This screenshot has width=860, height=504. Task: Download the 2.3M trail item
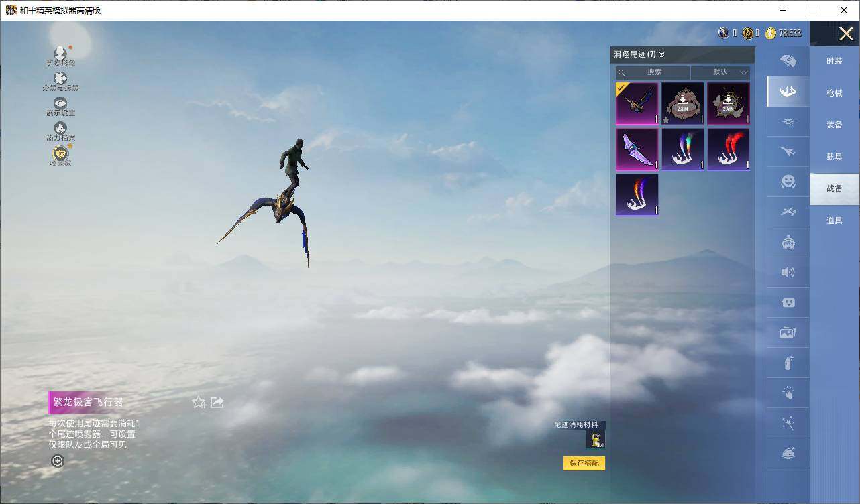point(683,104)
